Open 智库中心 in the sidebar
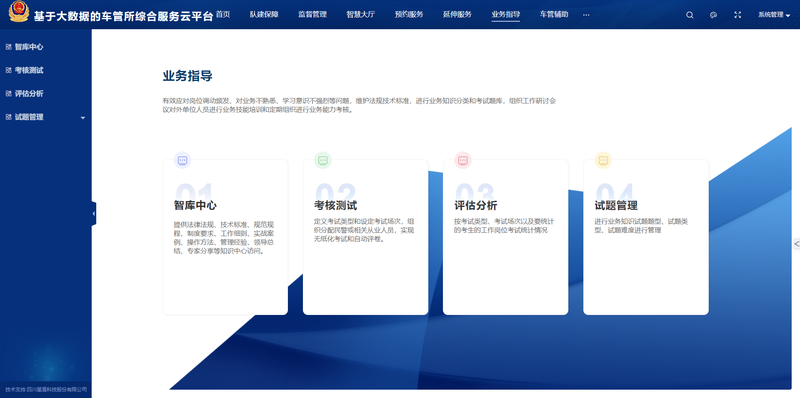This screenshot has width=800, height=398. [29, 47]
